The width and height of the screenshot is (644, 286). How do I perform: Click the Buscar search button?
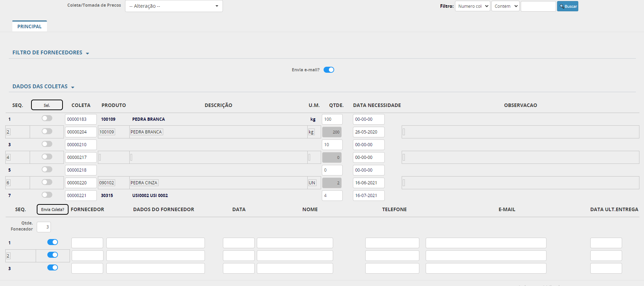click(x=567, y=6)
